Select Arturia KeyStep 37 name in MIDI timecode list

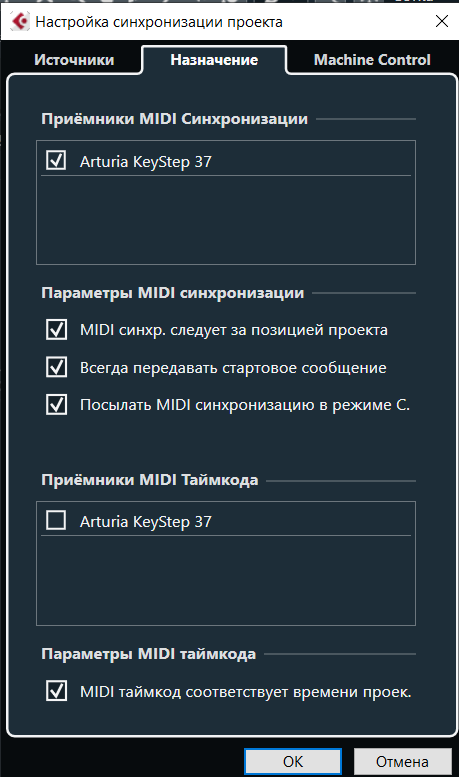146,521
